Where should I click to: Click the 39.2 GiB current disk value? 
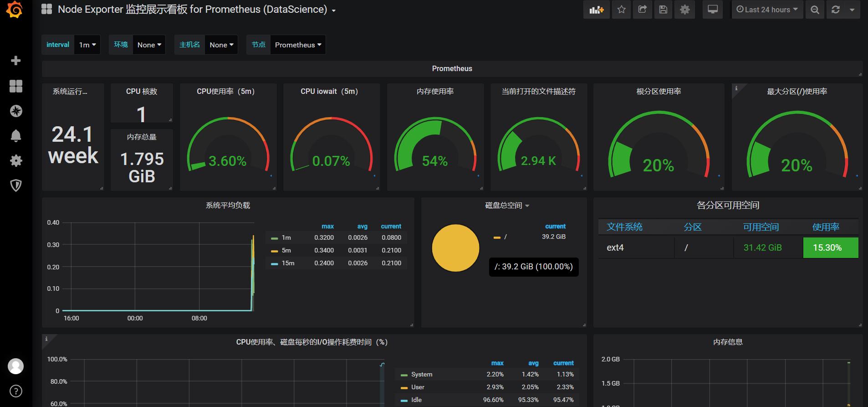[x=554, y=237]
